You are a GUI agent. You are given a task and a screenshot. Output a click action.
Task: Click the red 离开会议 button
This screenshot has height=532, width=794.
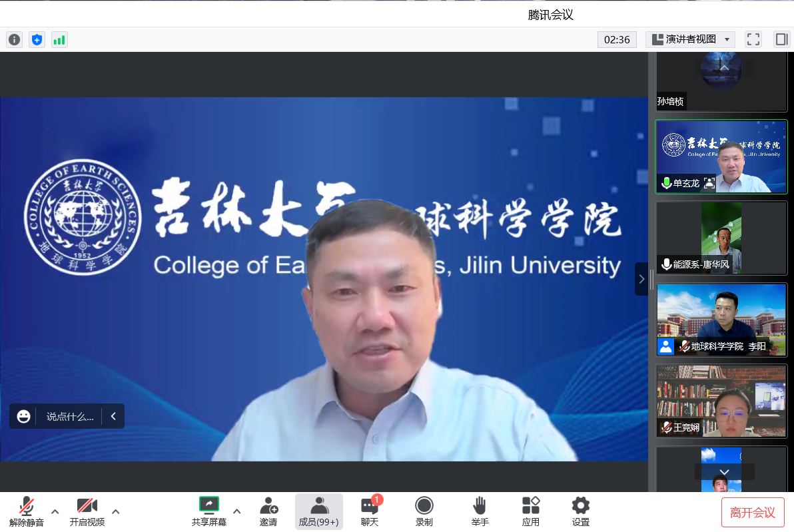[753, 512]
